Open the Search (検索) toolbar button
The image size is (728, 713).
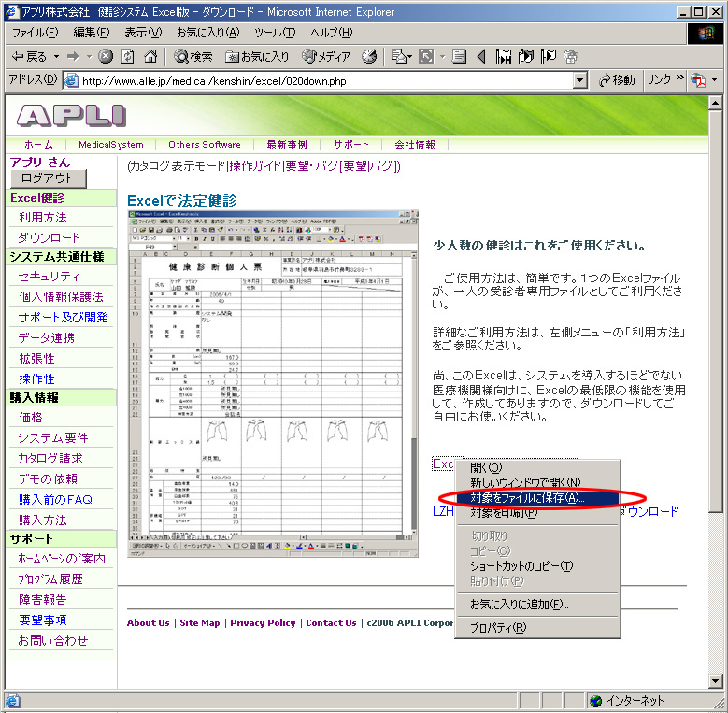point(193,56)
